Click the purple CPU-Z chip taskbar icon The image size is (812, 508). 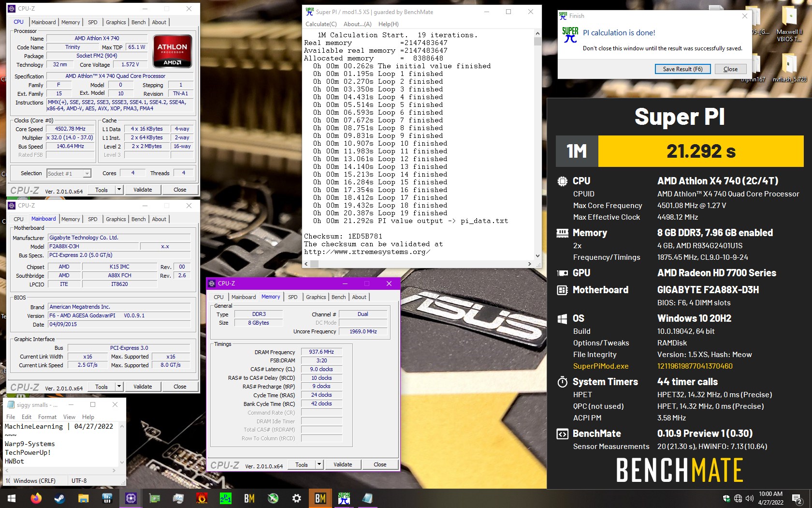130,498
